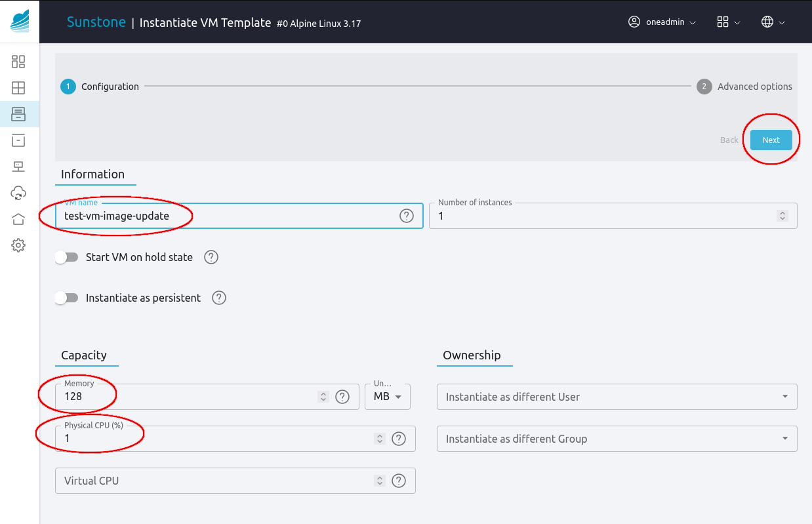Click help icon next to Virtual CPU
This screenshot has height=524, width=812.
coord(399,481)
